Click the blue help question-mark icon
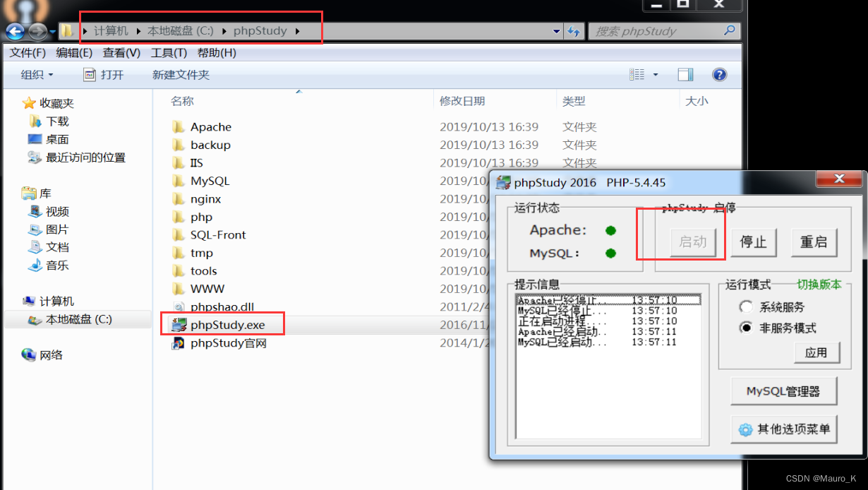The height and width of the screenshot is (490, 868). (719, 75)
